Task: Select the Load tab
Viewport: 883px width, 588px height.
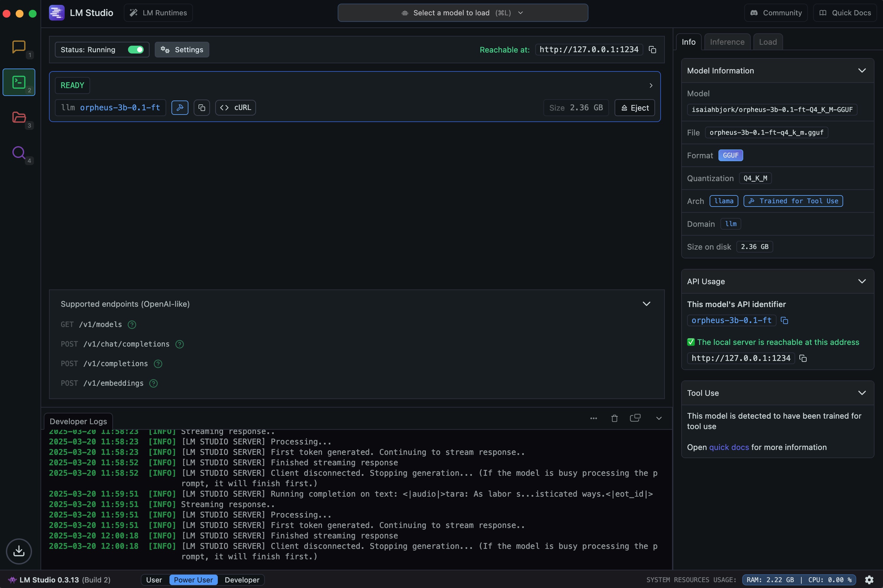Action: pos(768,42)
